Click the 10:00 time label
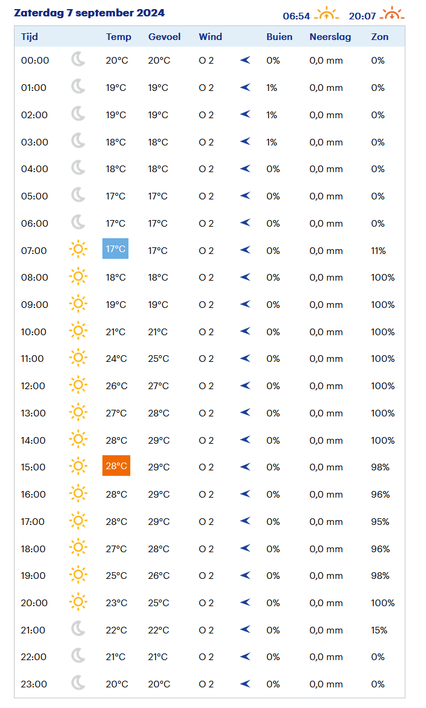 point(33,332)
